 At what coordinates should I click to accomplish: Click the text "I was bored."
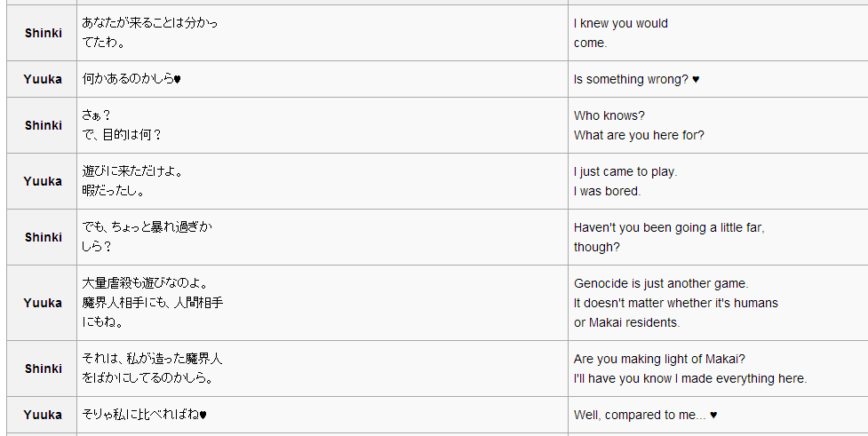pyautogui.click(x=607, y=191)
